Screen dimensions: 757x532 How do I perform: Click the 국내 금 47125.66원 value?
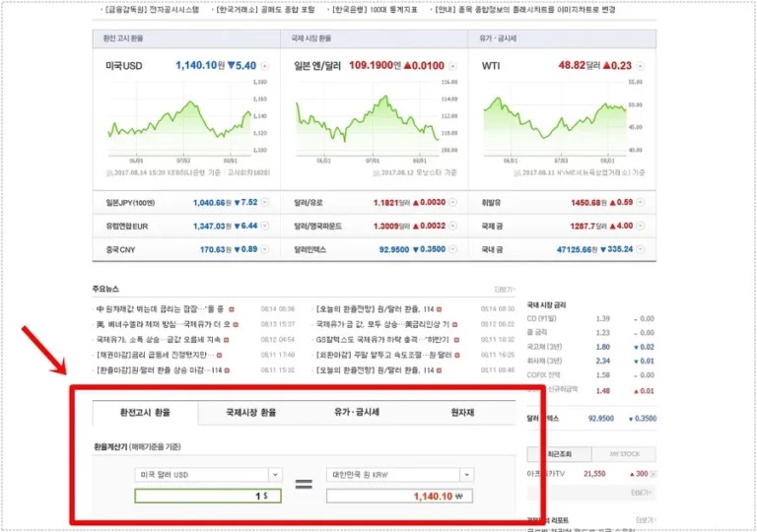click(577, 249)
